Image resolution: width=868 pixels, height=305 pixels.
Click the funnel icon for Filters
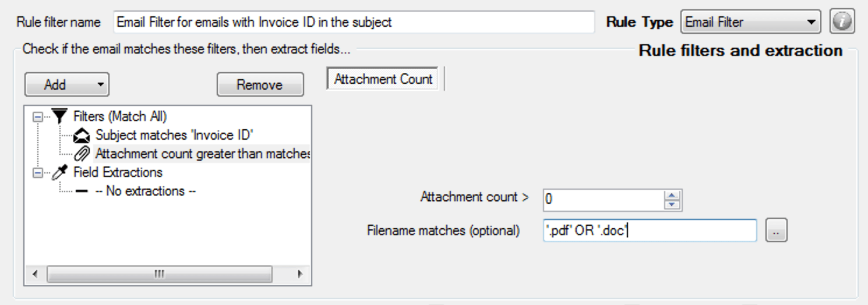tap(59, 116)
